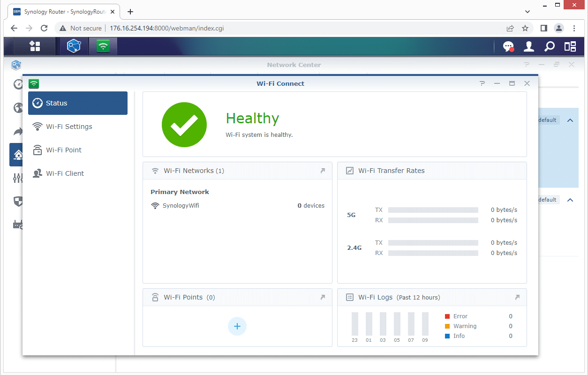Open the browser side panel
This screenshot has width=588, height=375.
pos(544,28)
